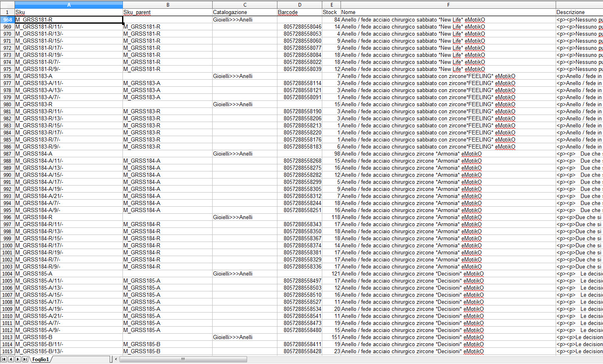Click the divider between sheet tabs and scrollbar
Viewport: 603px width, 364px height.
point(111,359)
